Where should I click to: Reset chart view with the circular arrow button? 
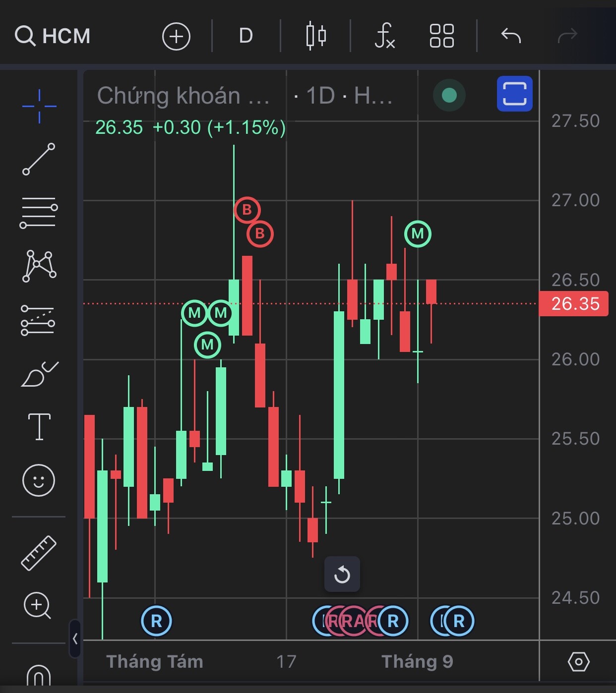342,575
